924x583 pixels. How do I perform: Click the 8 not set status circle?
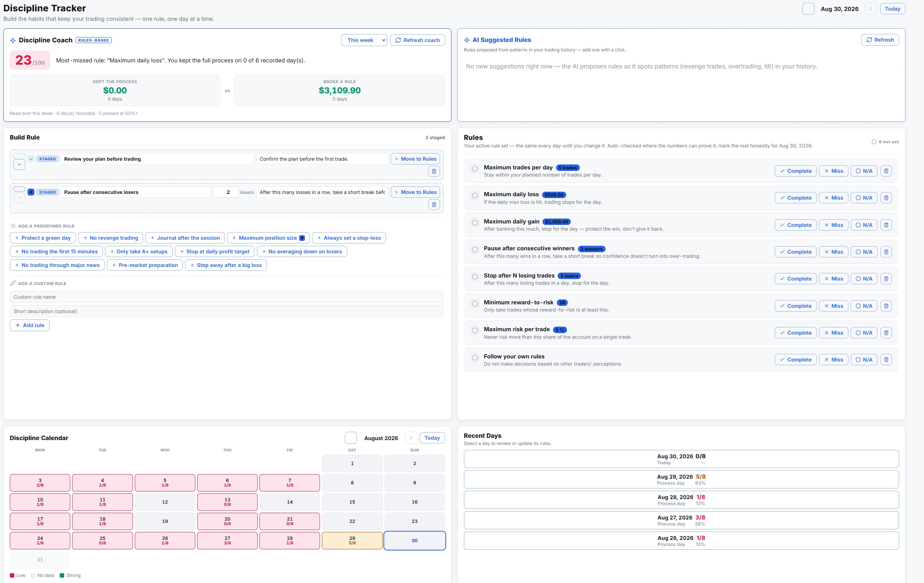(x=874, y=142)
